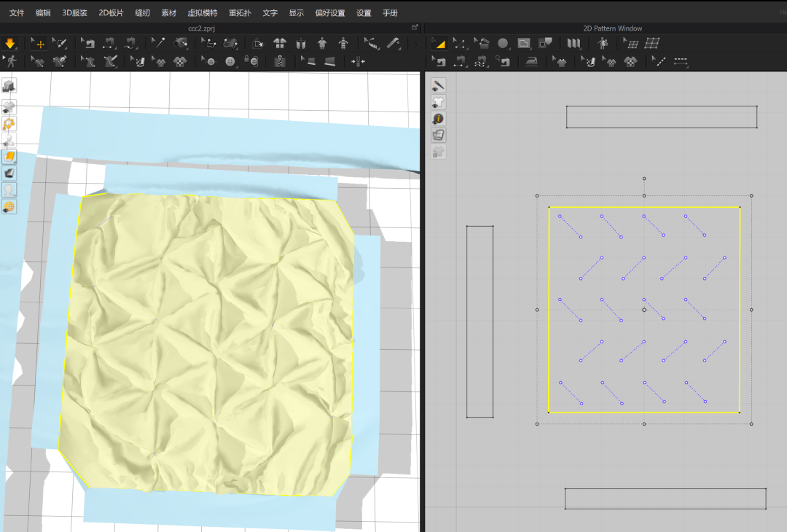
Task: Toggle 2D information display icon
Action: coord(438,119)
